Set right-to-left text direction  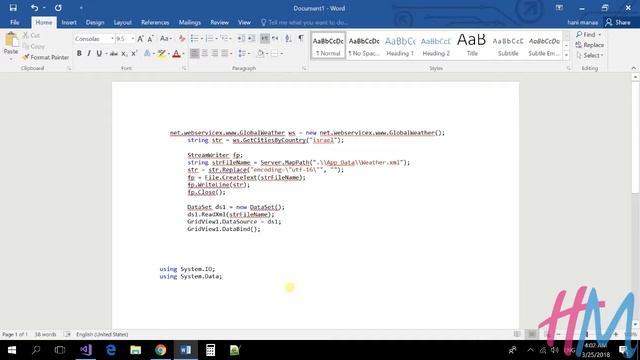275,38
